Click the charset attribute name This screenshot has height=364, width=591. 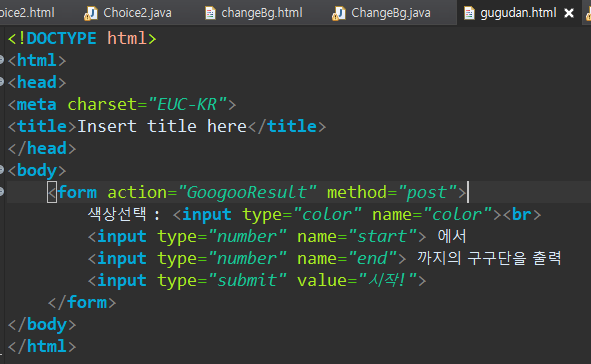click(102, 104)
